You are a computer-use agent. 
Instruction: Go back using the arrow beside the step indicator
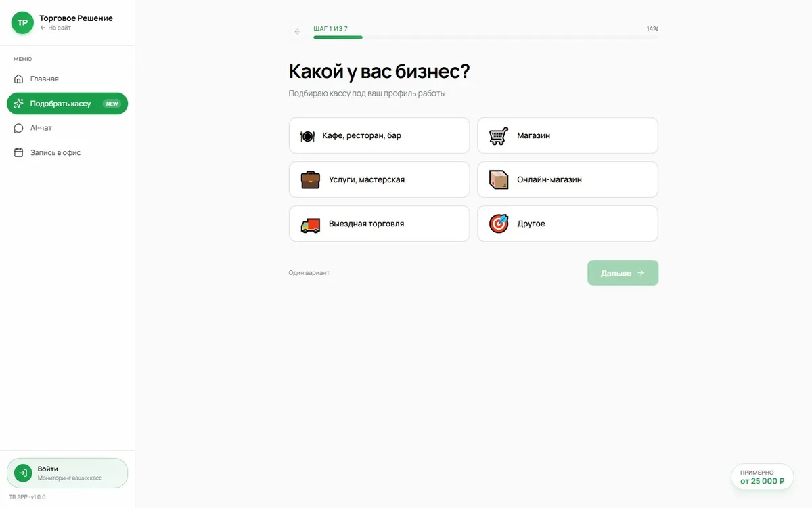(x=298, y=32)
